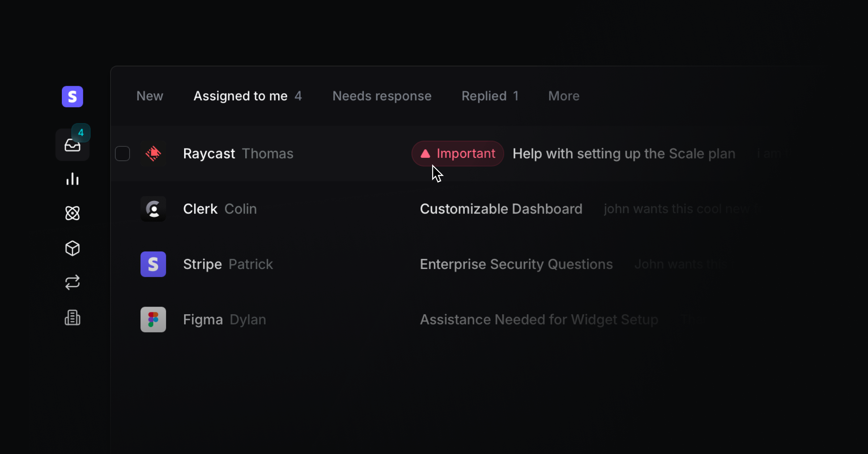The image size is (868, 454).
Task: Open the cube box sidebar icon
Action: (72, 248)
